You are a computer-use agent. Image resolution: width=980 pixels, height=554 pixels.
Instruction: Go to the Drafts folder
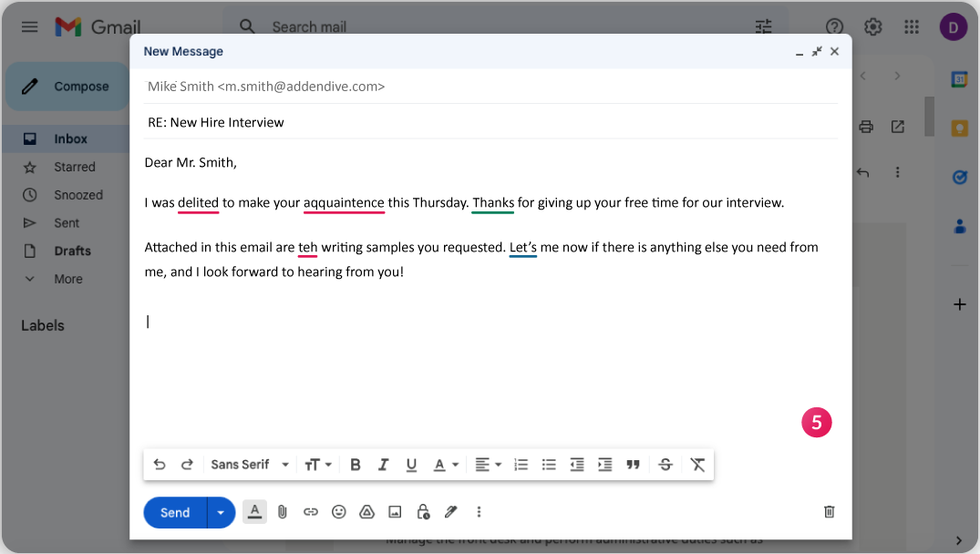(72, 251)
